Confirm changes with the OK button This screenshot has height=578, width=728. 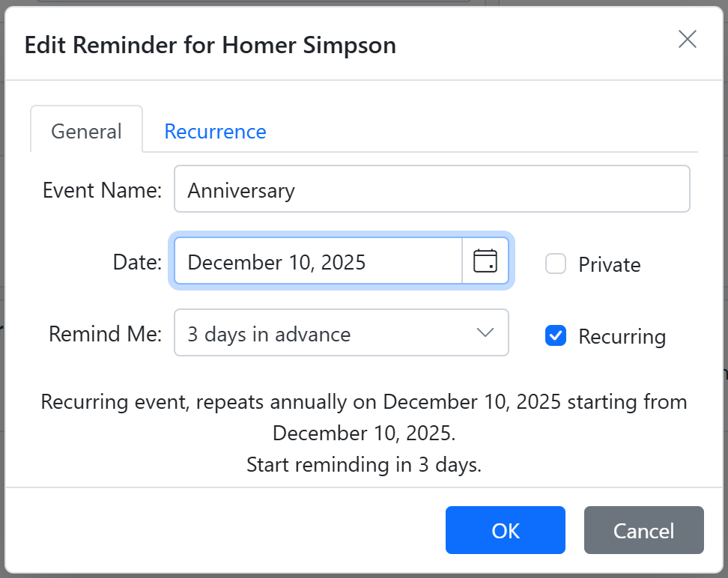tap(505, 530)
